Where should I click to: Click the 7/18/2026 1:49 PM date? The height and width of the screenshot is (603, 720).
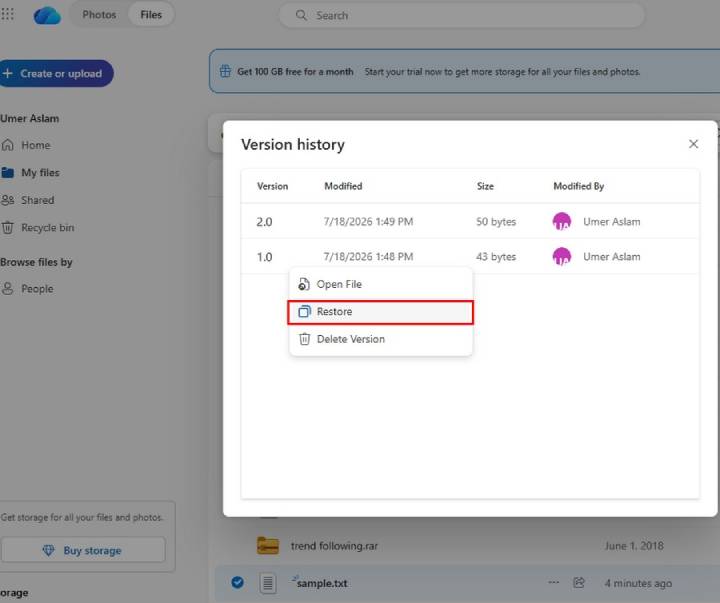368,221
